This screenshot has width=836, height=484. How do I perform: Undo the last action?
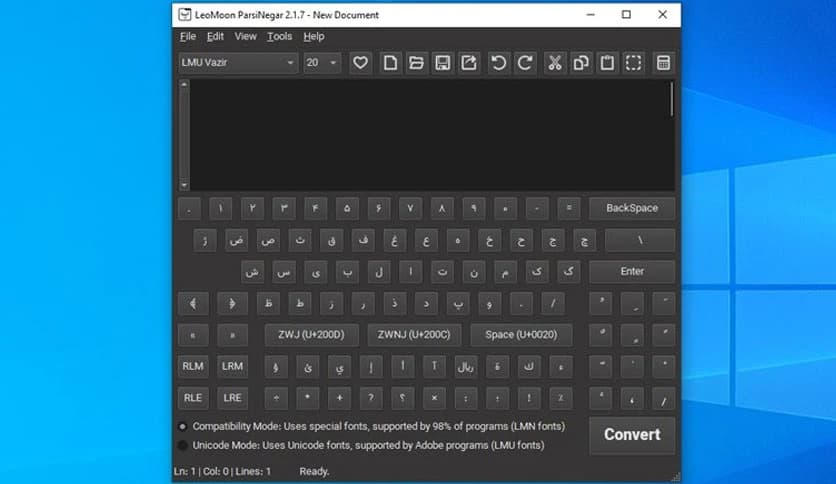[499, 63]
